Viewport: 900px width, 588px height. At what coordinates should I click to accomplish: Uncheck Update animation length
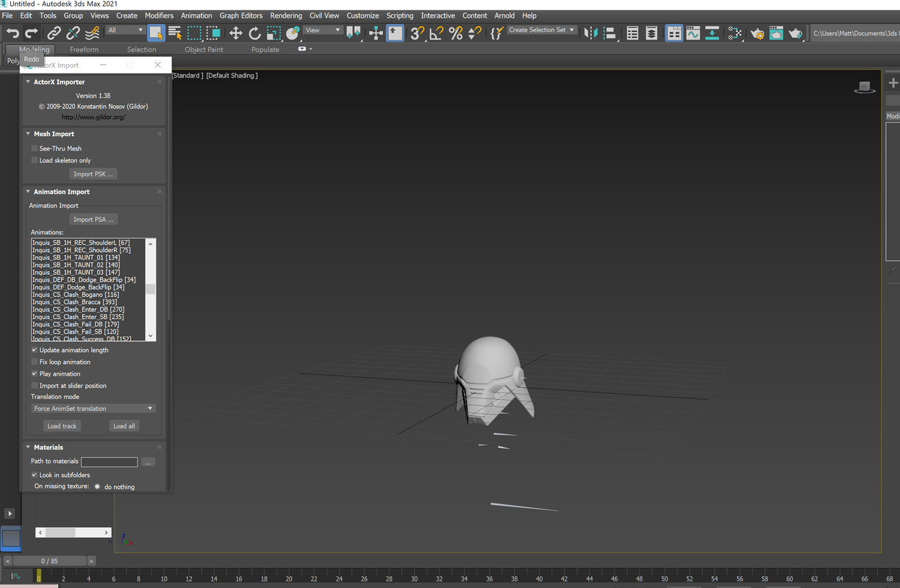coord(35,350)
